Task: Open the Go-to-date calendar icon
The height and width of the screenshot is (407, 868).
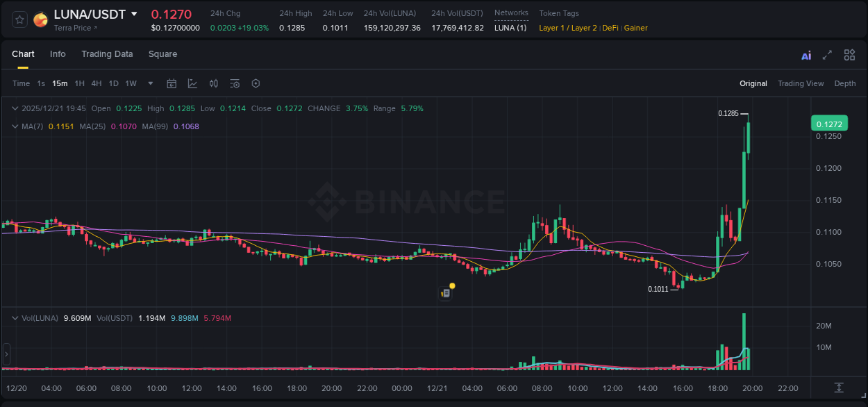Action: 172,83
